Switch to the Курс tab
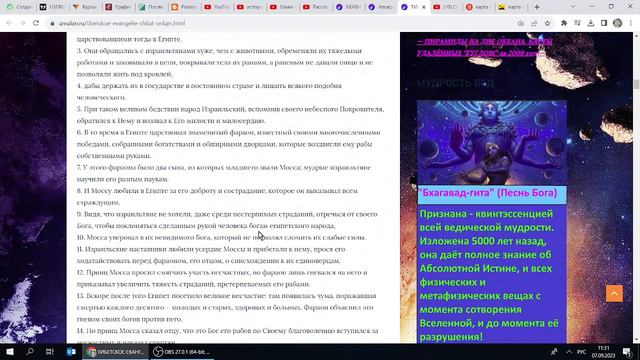 pos(84,7)
